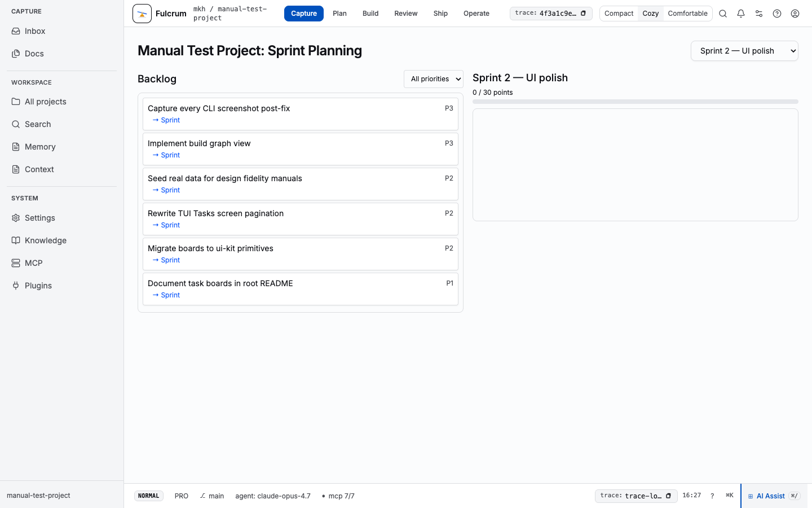Switch to the Plan tab
Viewport: 812px width, 508px height.
click(x=339, y=14)
